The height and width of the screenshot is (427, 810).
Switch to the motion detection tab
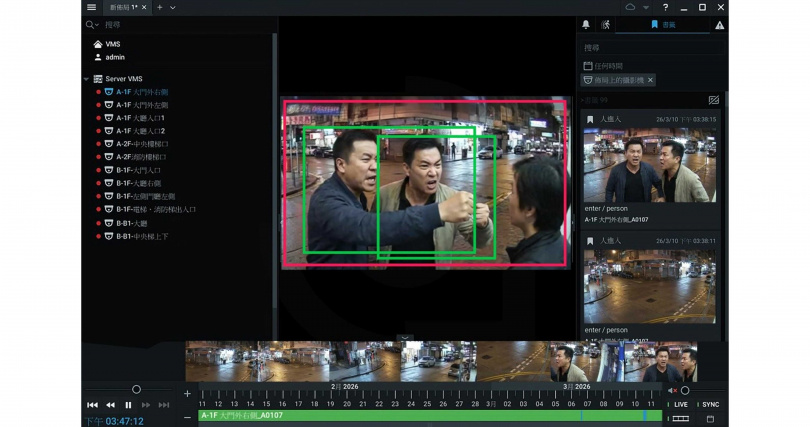pos(605,25)
